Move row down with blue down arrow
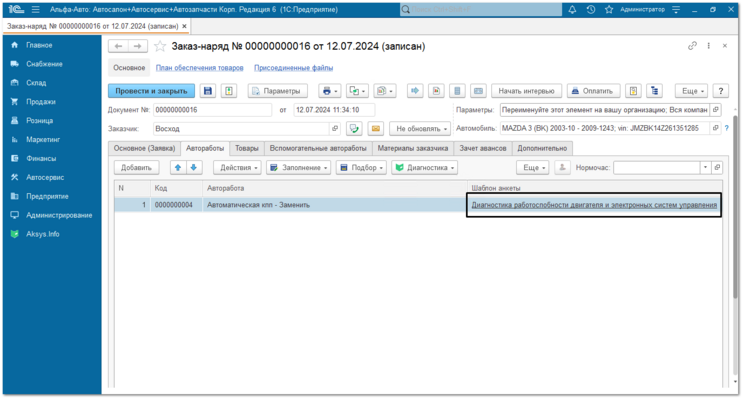Viewport: 743px width, 399px height. (194, 167)
